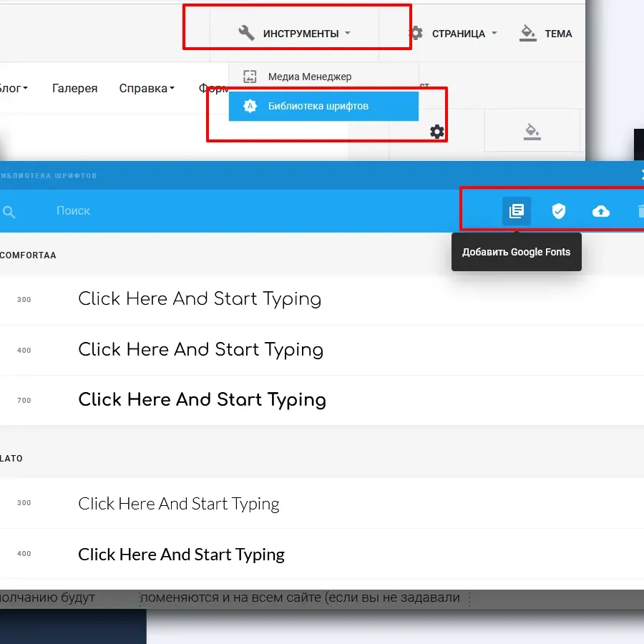
Task: Focus the Поиск search field
Action: (215, 211)
